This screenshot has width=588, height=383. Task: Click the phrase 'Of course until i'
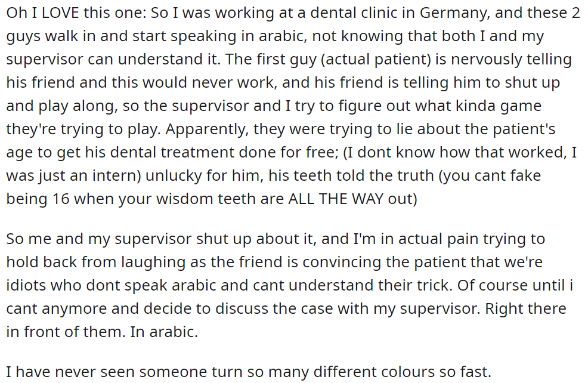pyautogui.click(x=515, y=286)
